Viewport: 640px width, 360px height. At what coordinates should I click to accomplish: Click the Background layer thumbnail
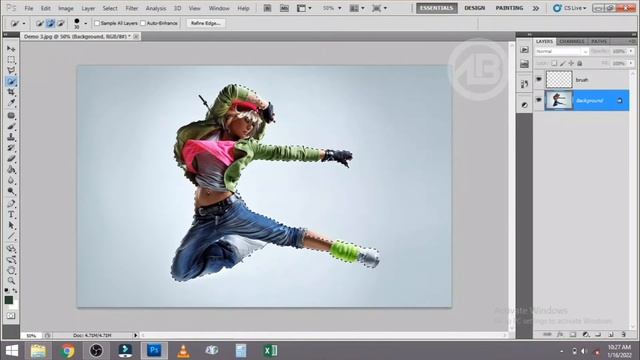(x=559, y=100)
